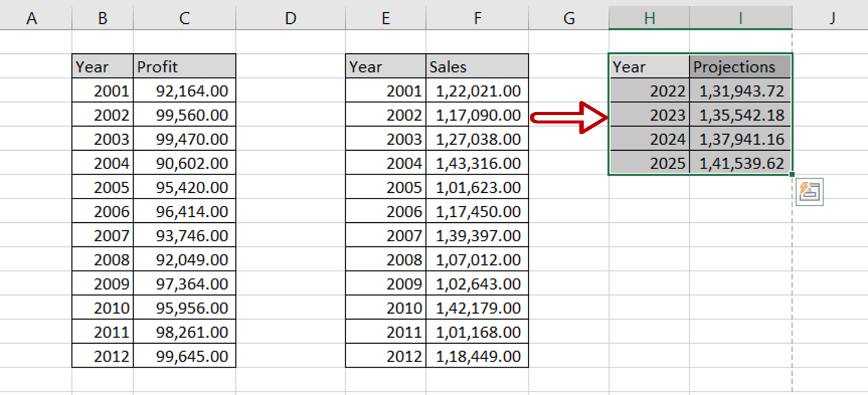Select column H header
This screenshot has height=395, width=868.
[649, 18]
